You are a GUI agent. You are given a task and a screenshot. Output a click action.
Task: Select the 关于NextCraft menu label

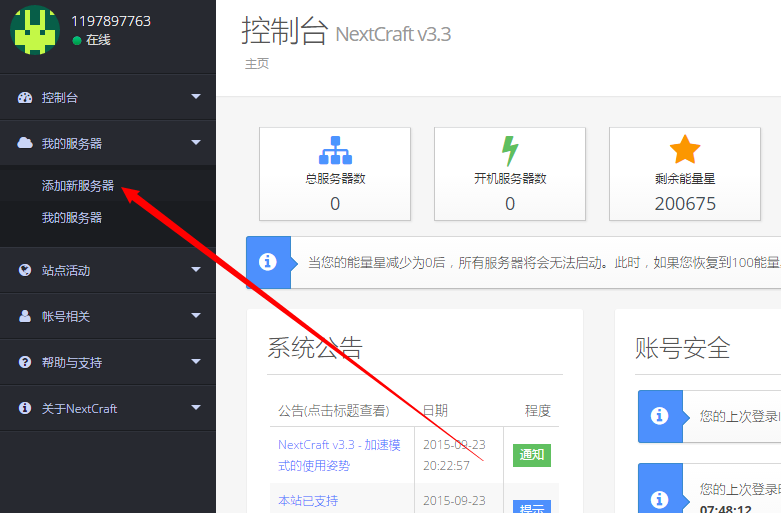[x=79, y=408]
